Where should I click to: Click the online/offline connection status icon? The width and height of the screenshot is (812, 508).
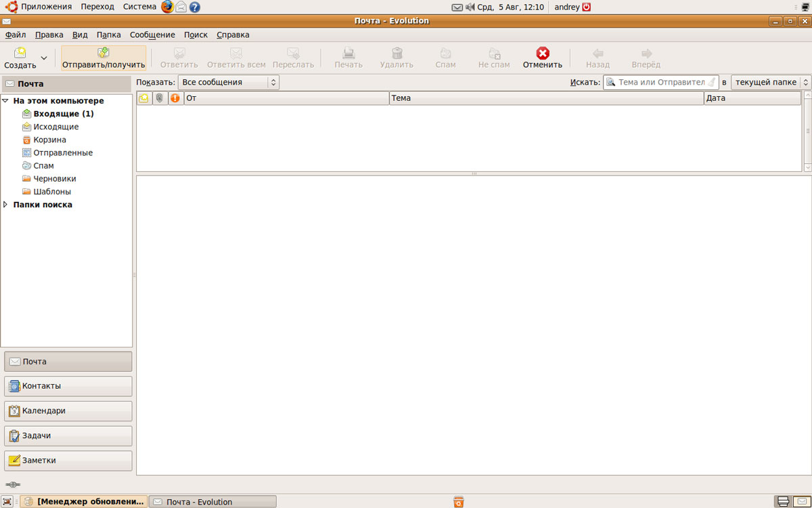[x=13, y=484]
